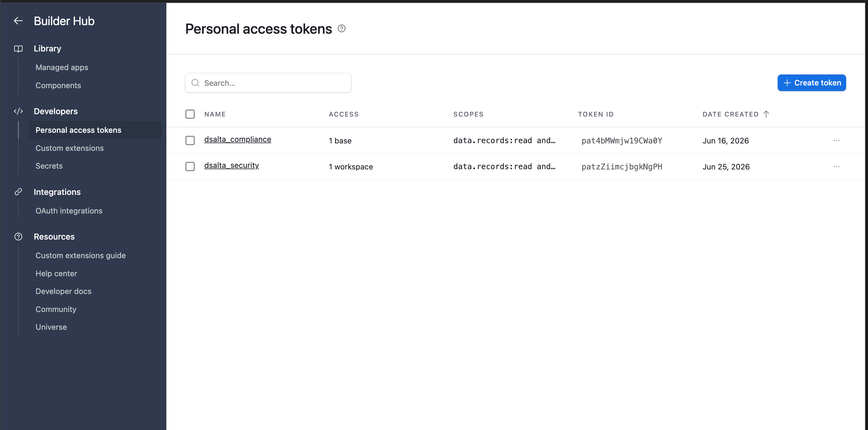Click the Developers section heading
The width and height of the screenshot is (868, 430).
56,111
